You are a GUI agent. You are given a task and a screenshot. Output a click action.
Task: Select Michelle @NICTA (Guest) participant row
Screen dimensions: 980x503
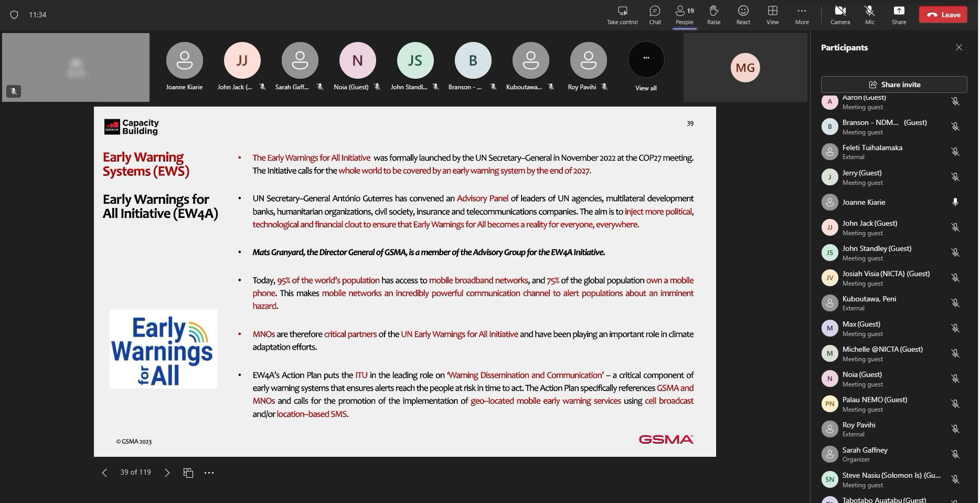point(894,353)
